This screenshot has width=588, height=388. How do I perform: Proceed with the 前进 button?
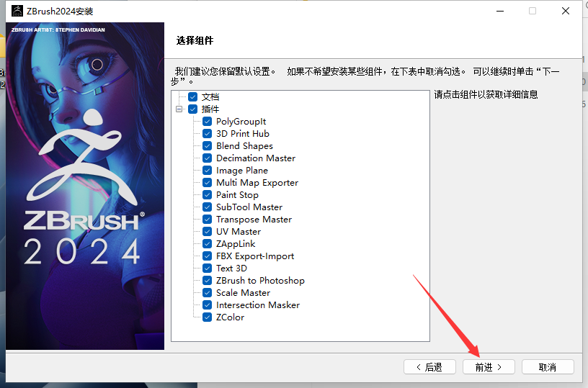489,367
